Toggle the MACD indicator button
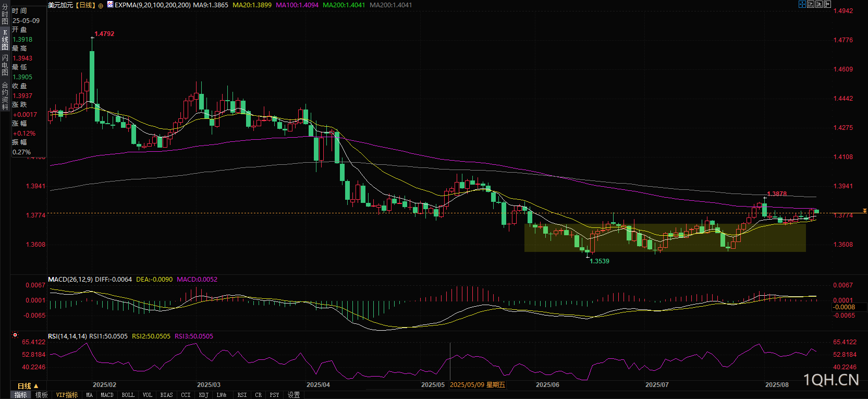Screen dimensions: 868x399 [107, 395]
